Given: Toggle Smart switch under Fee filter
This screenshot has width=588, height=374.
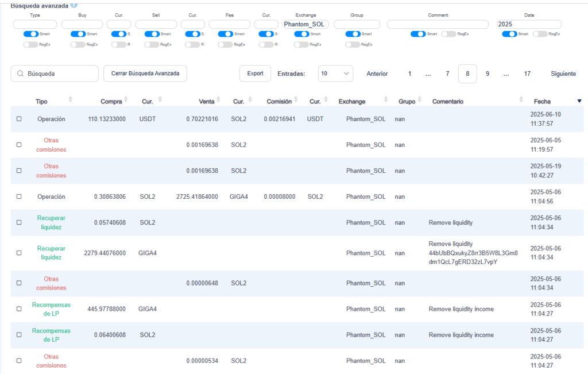Looking at the screenshot, I should pos(225,34).
